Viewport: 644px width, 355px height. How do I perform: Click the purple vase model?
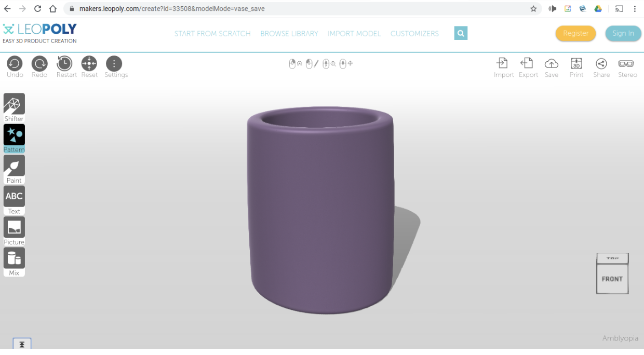(320, 210)
